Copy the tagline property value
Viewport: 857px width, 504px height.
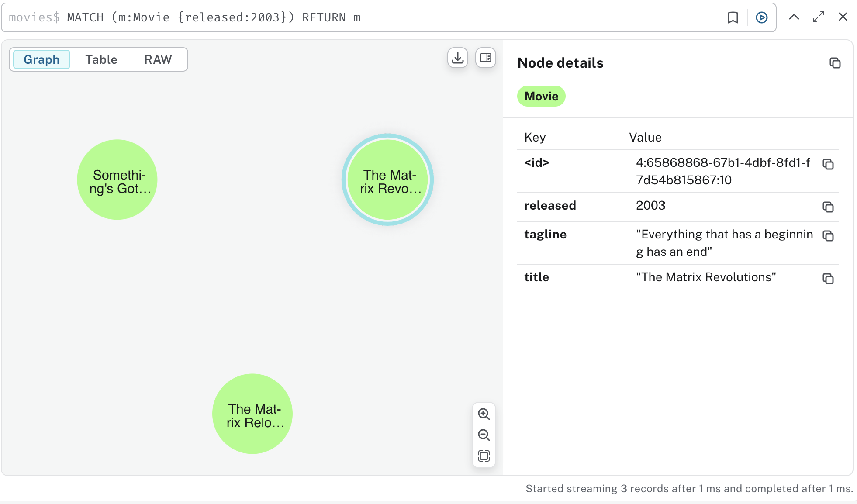(x=828, y=236)
